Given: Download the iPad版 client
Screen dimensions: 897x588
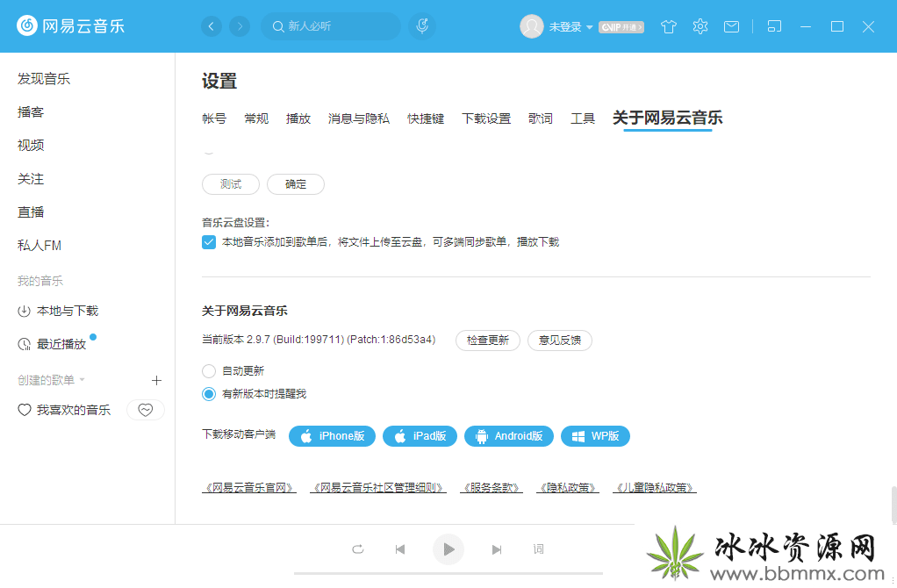Looking at the screenshot, I should [x=420, y=436].
